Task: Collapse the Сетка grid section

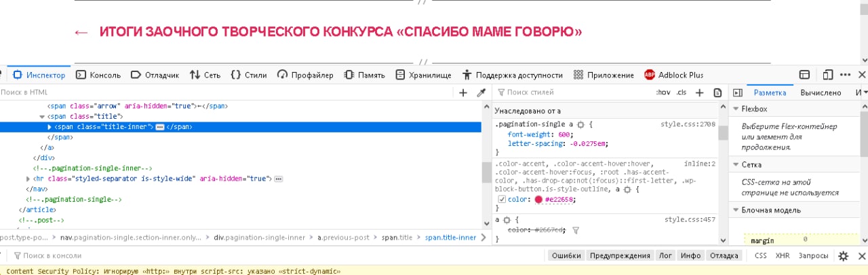Action: tap(736, 164)
